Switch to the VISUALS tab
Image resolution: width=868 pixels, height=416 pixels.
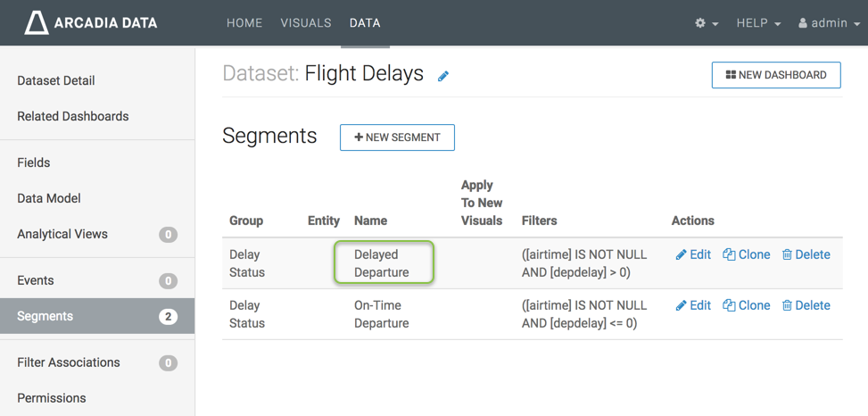coord(306,23)
